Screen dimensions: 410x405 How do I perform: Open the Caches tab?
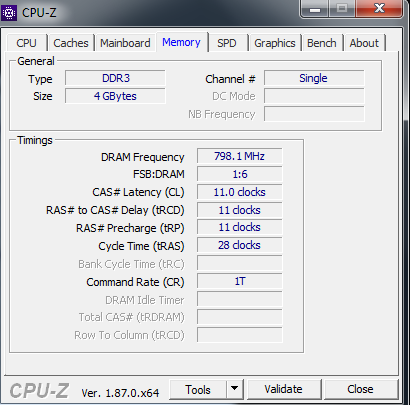click(x=71, y=43)
